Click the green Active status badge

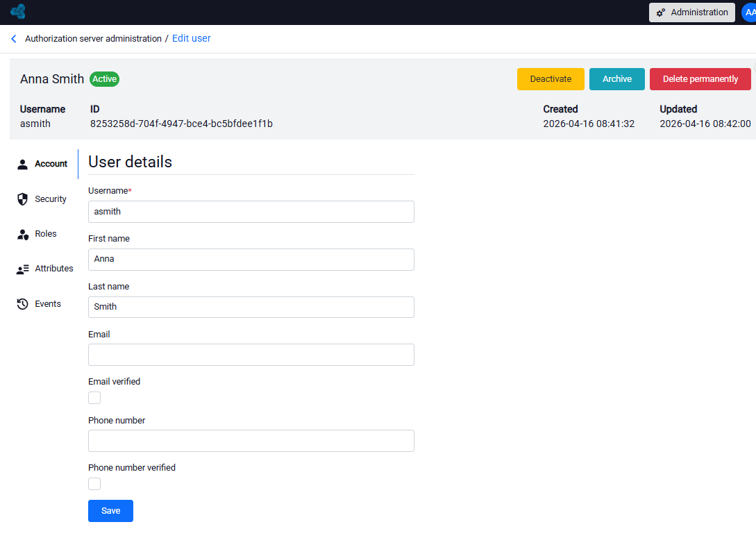[x=105, y=79]
